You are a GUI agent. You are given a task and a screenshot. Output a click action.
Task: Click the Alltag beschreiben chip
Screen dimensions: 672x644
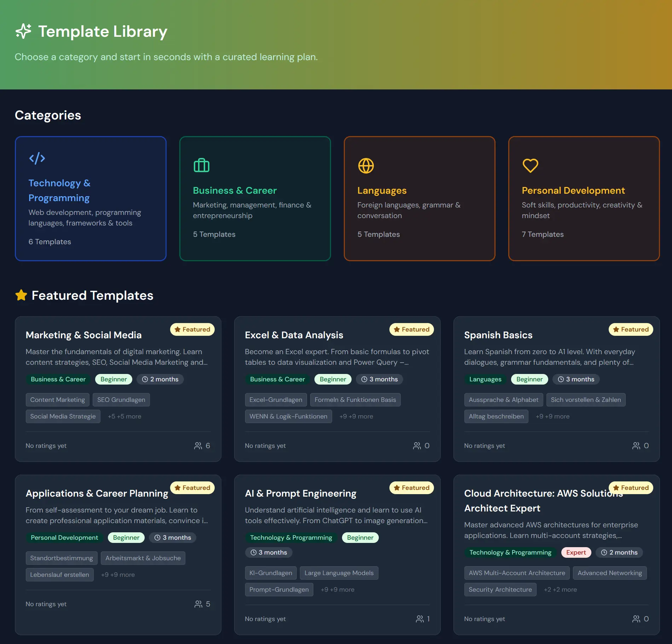496,416
